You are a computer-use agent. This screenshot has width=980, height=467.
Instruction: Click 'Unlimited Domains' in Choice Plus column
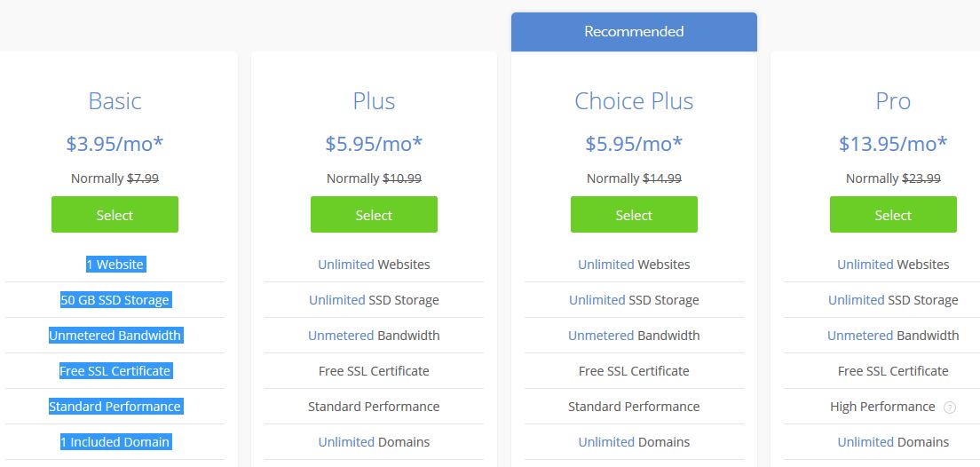(634, 442)
